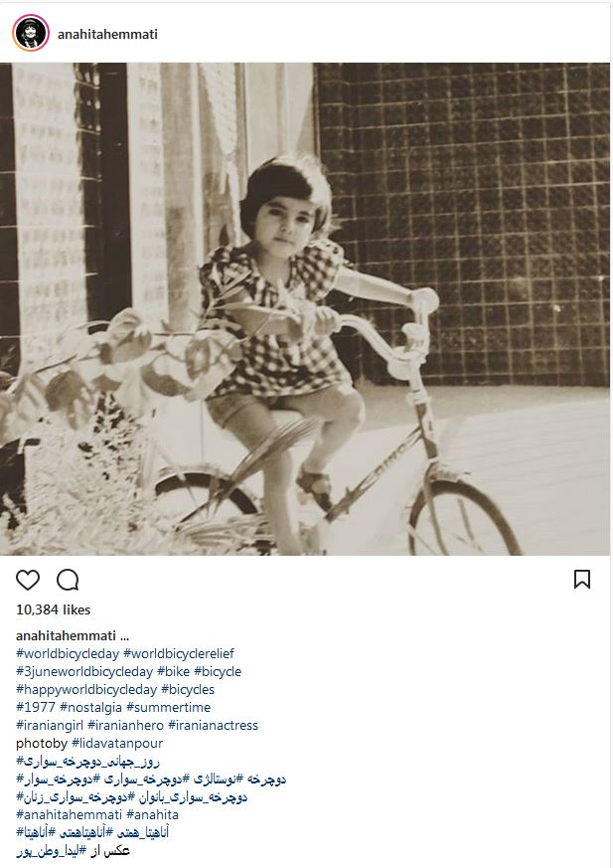613x868 pixels.
Task: Open anahitahemmati username in caption
Action: 66,635
